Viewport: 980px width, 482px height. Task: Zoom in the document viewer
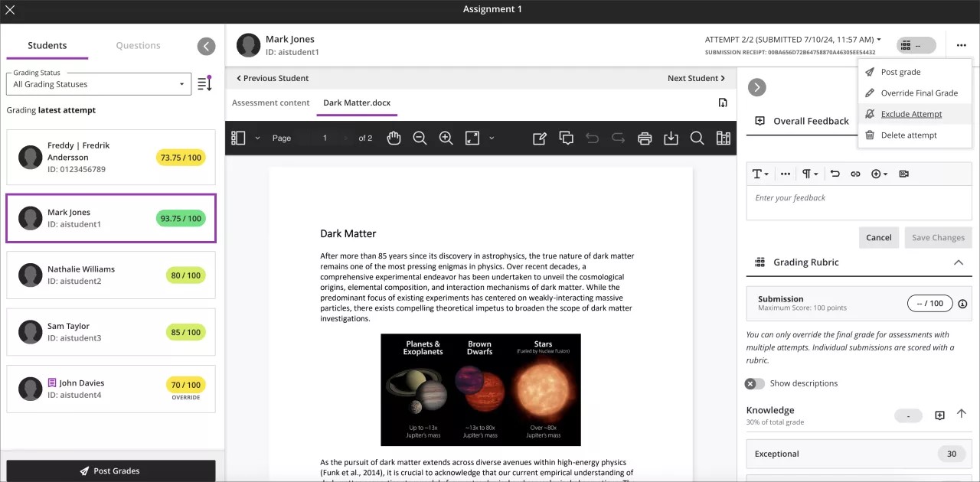click(x=446, y=138)
